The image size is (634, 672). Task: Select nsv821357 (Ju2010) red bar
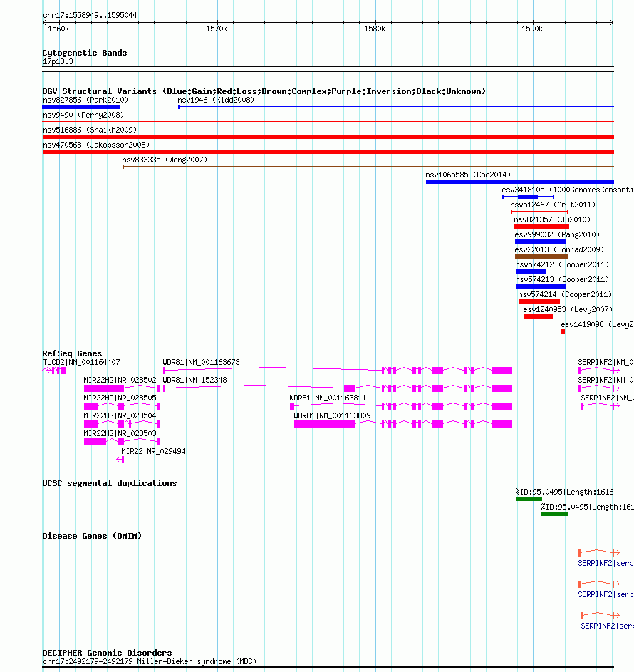(x=541, y=227)
